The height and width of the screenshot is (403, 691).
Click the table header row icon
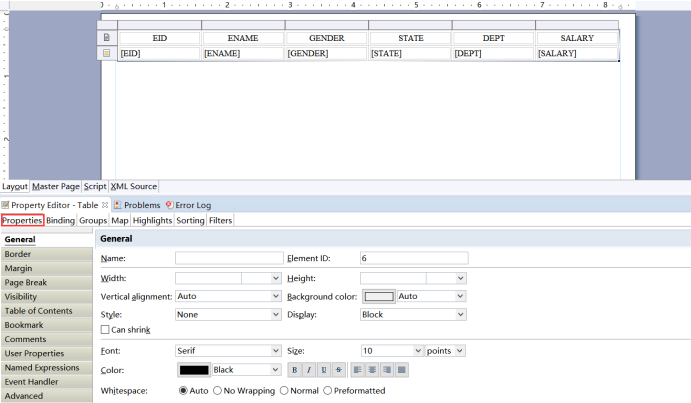[x=107, y=37]
